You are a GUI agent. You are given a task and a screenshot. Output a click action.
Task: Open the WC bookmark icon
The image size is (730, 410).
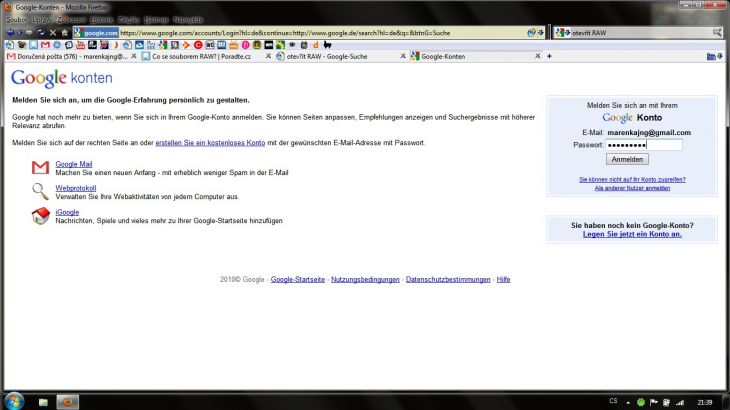(x=210, y=45)
